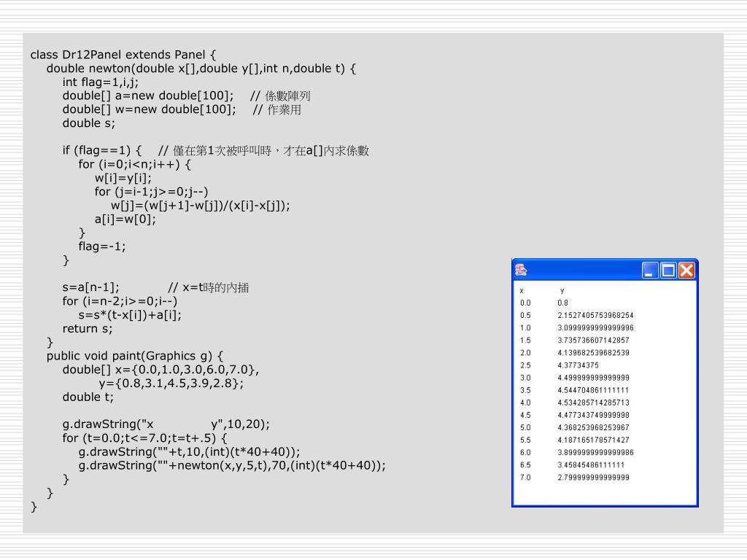Select the value 3.8999999999999986

[595, 452]
